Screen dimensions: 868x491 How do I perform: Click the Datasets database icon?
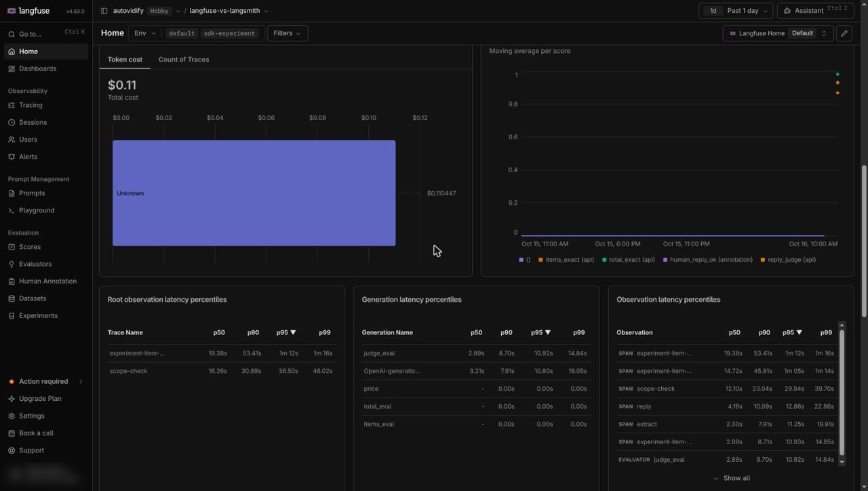click(12, 298)
